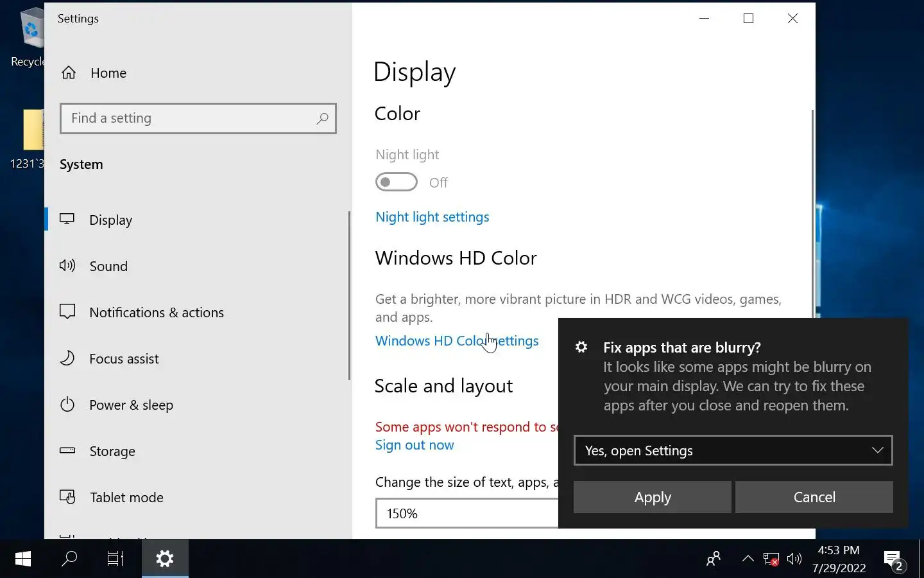The image size is (924, 578).
Task: Click the Fix apps that are blurry title
Action: point(682,347)
